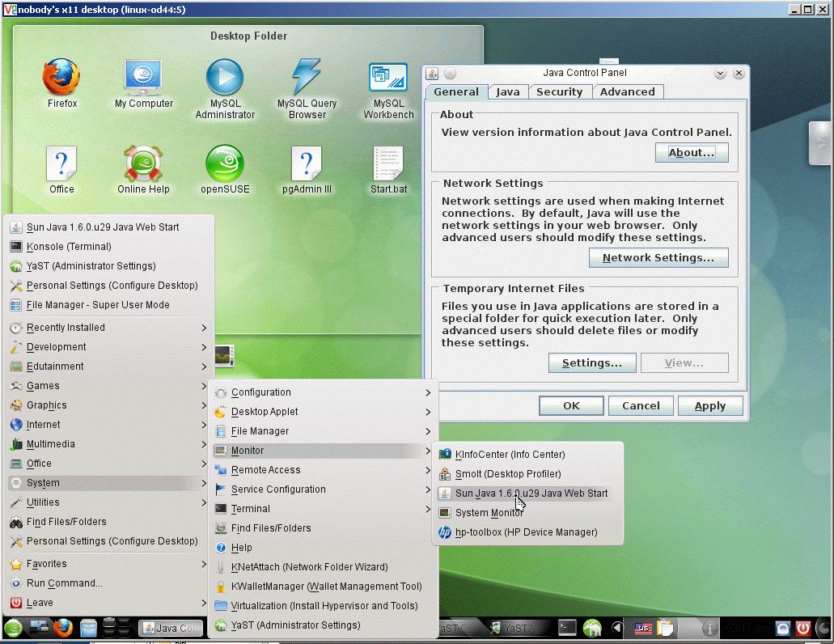834x644 pixels.
Task: Click Cancel in Java Control Panel
Action: coord(641,406)
